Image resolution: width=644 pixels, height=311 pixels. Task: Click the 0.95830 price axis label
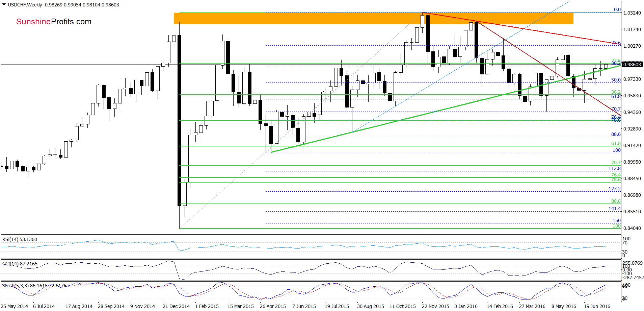632,96
